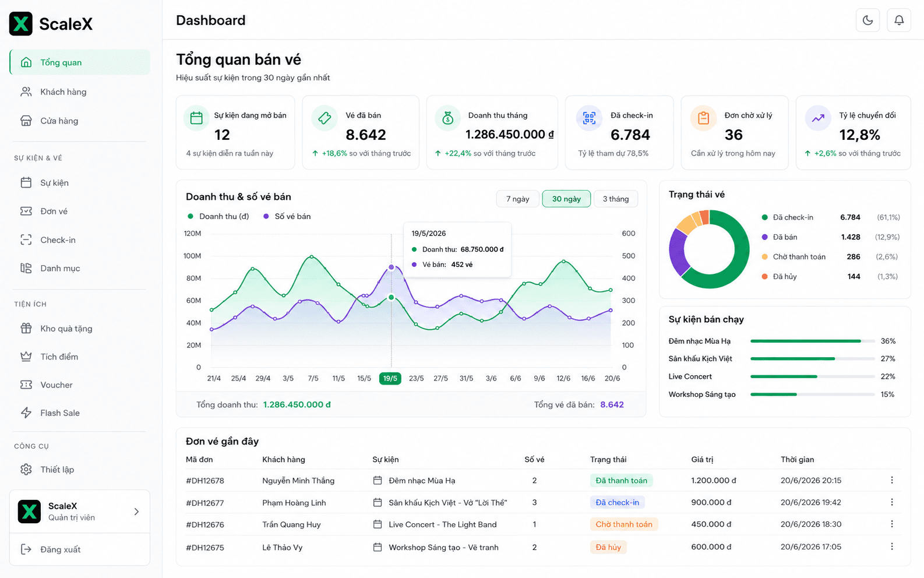Click the trend arrow icon on Tỷ lệ chuyển đổi card
This screenshot has height=578, width=924.
(x=818, y=118)
